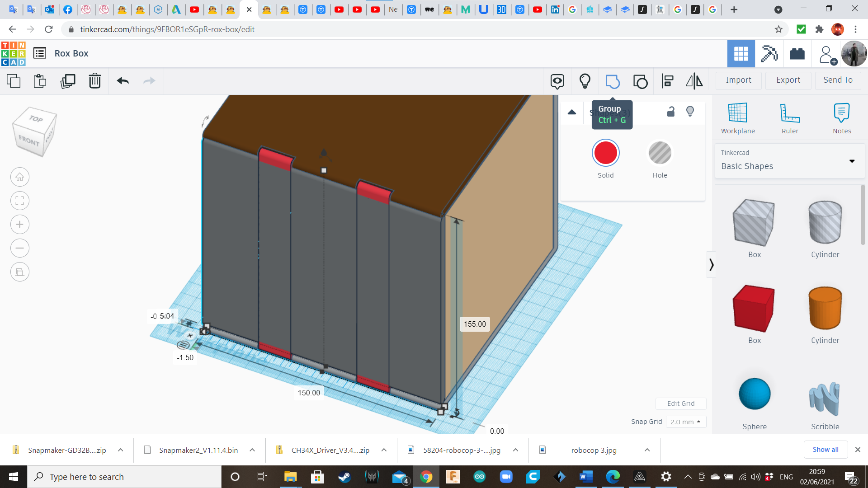This screenshot has width=868, height=488.
Task: Click the Group shapes icon
Action: click(613, 81)
